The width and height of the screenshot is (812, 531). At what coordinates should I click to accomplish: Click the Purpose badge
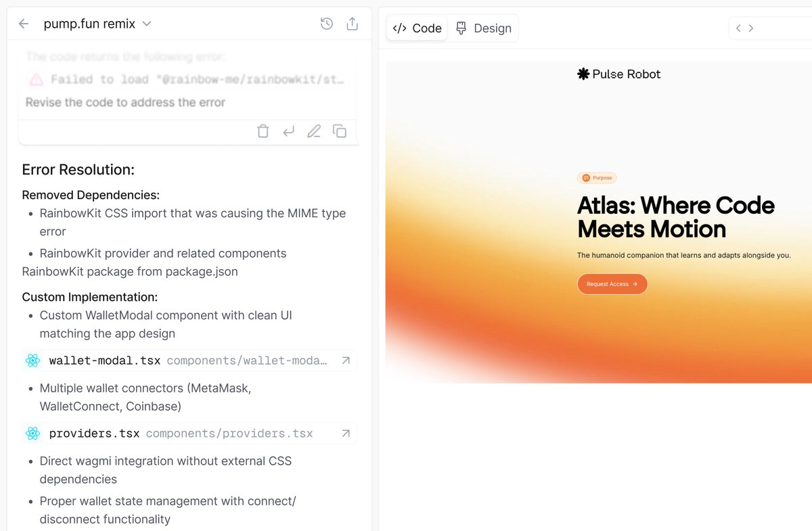(597, 178)
